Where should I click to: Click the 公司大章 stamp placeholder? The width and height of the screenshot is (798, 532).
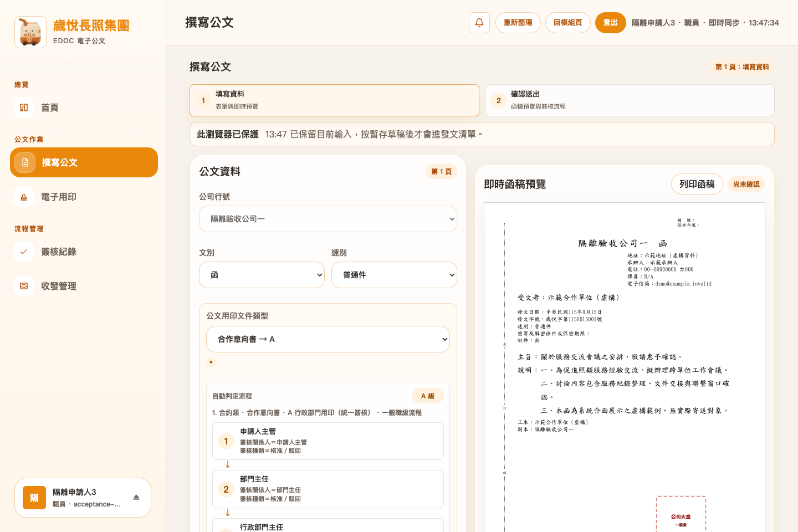pyautogui.click(x=681, y=515)
